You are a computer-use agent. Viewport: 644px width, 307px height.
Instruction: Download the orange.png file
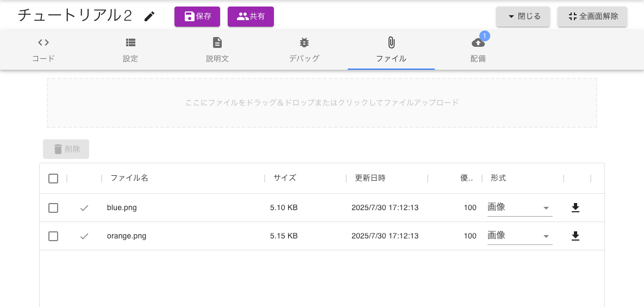tap(576, 236)
